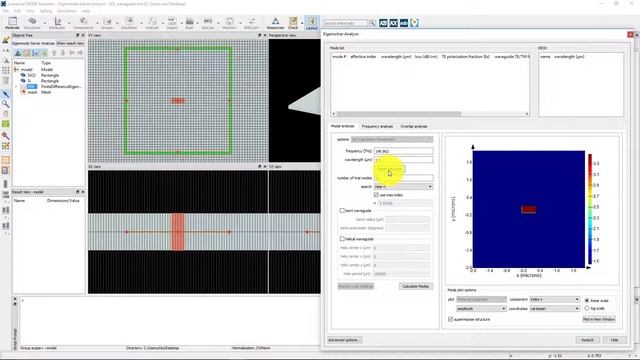Toggle the superimpose structure checkbox
Image resolution: width=640 pixels, height=360 pixels.
point(451,319)
